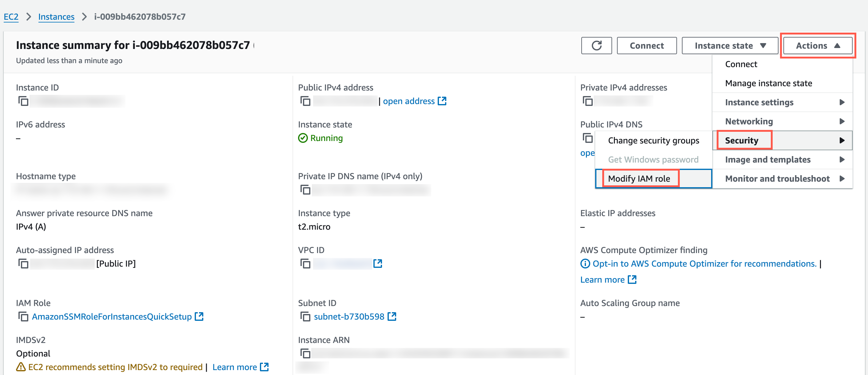The image size is (868, 375).
Task: Expand the Instance settings submenu
Action: tap(782, 102)
